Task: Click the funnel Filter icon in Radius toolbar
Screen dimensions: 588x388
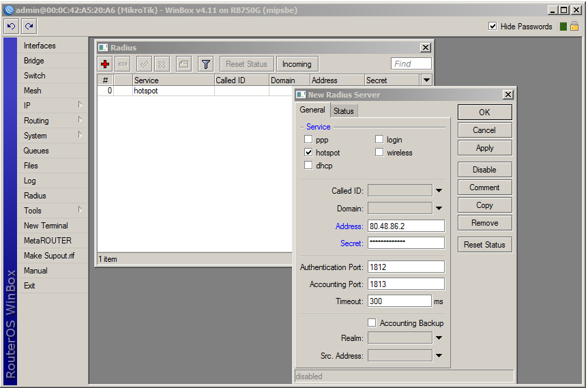Action: (x=205, y=64)
